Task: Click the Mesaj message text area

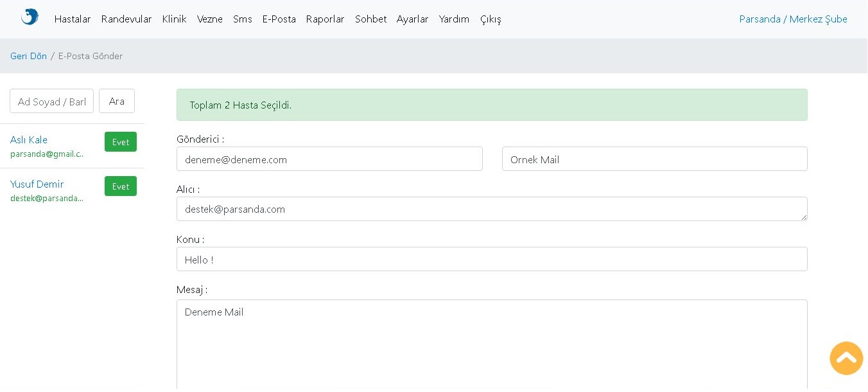Action: coord(492,345)
